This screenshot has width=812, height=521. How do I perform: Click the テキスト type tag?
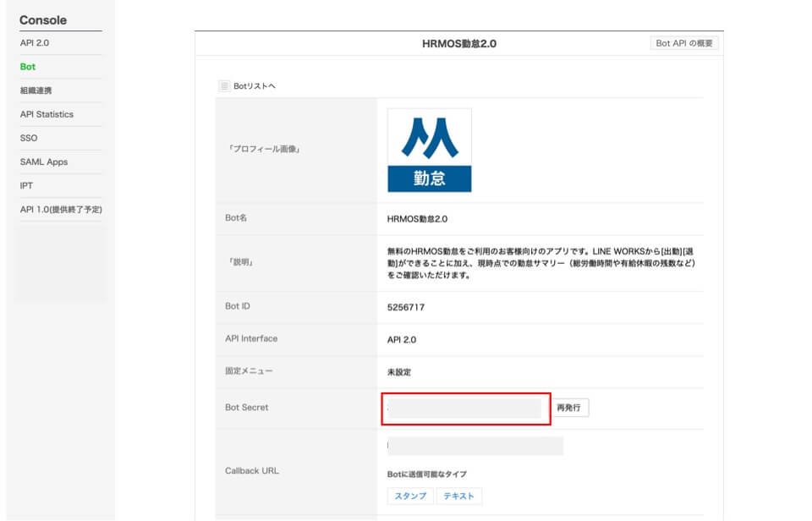pos(458,496)
